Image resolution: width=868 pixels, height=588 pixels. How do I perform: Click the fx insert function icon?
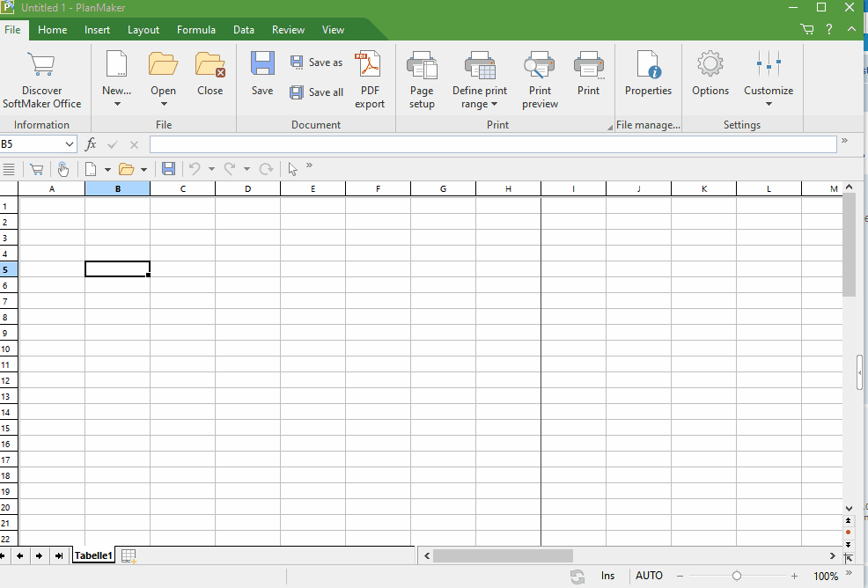point(91,144)
